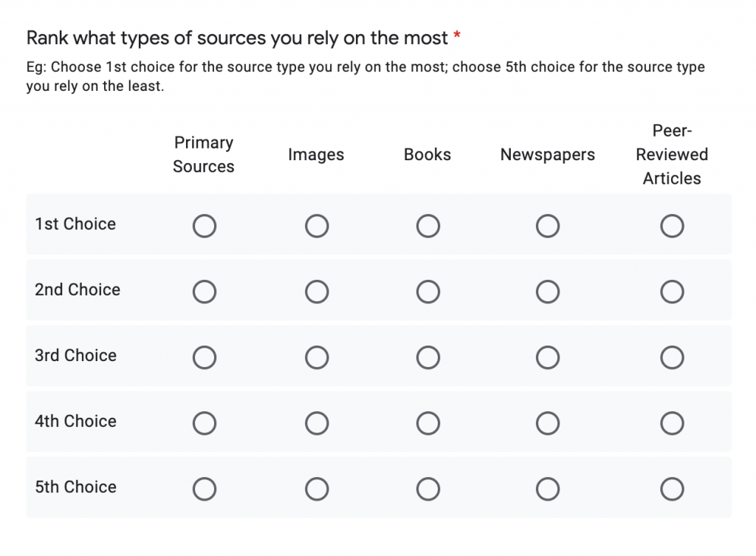
Task: Select Peer-Reviewed Articles as 4th Choice
Action: pyautogui.click(x=672, y=424)
